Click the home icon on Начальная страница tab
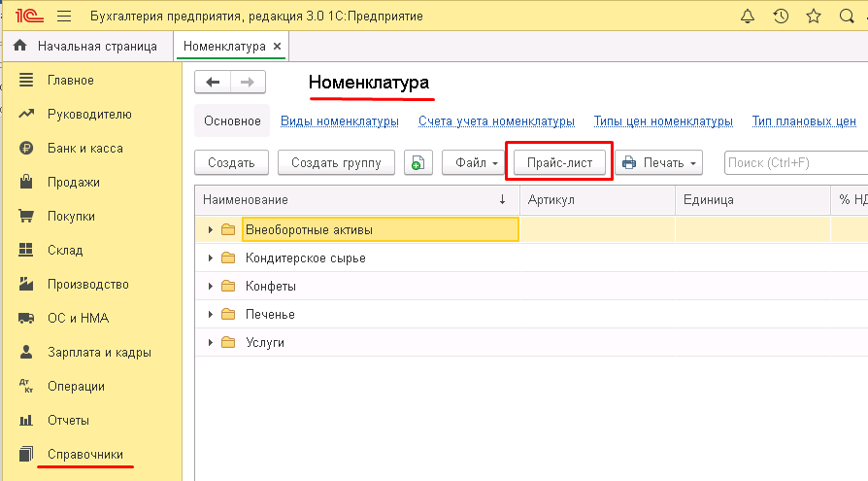Viewport: 868px width, 481px height. [x=20, y=46]
